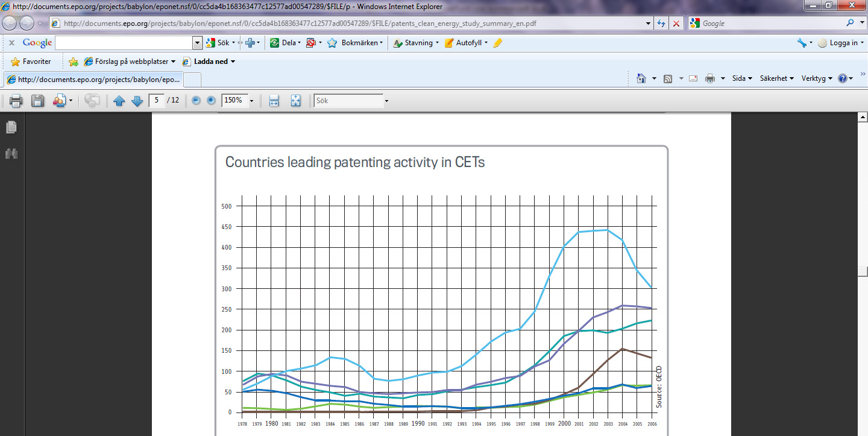Click the pop-up blocker icon in Google Toolbar
868x436 pixels.
pyautogui.click(x=311, y=43)
